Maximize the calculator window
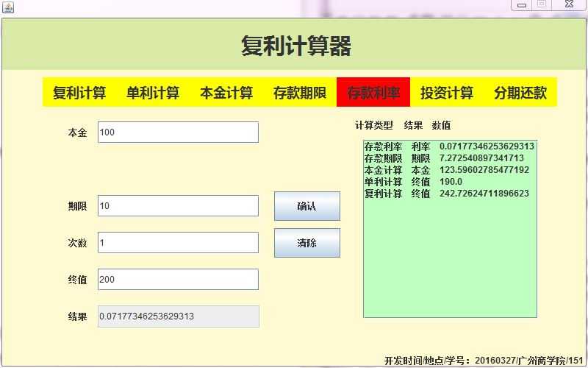The width and height of the screenshot is (588, 368). [x=542, y=4]
